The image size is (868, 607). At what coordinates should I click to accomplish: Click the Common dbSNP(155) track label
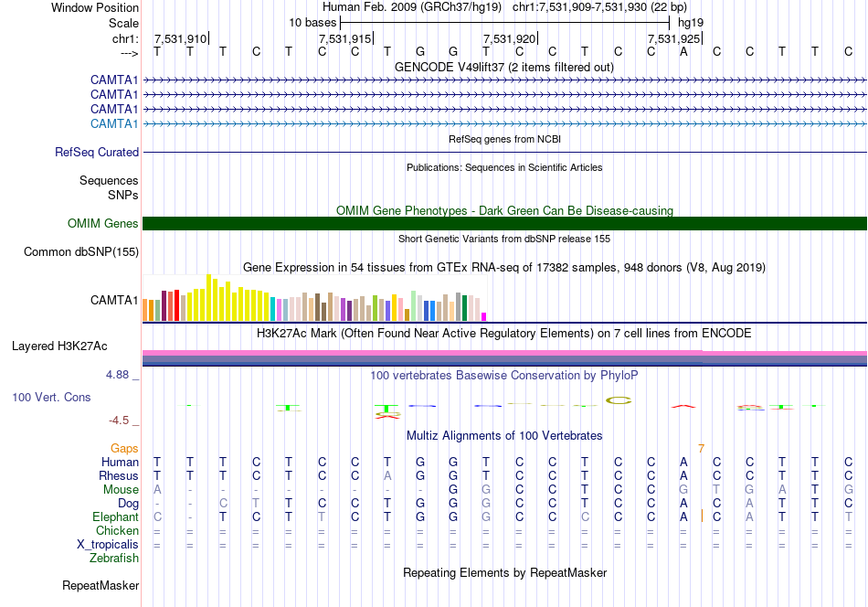pyautogui.click(x=80, y=251)
